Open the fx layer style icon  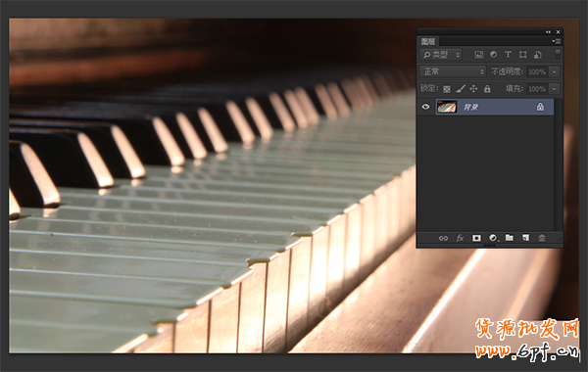tap(460, 238)
